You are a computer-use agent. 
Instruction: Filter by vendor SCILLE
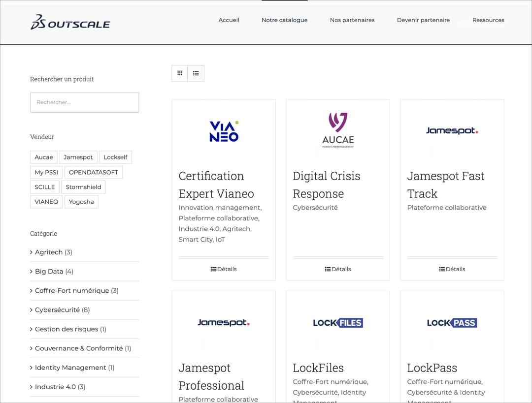(44, 187)
